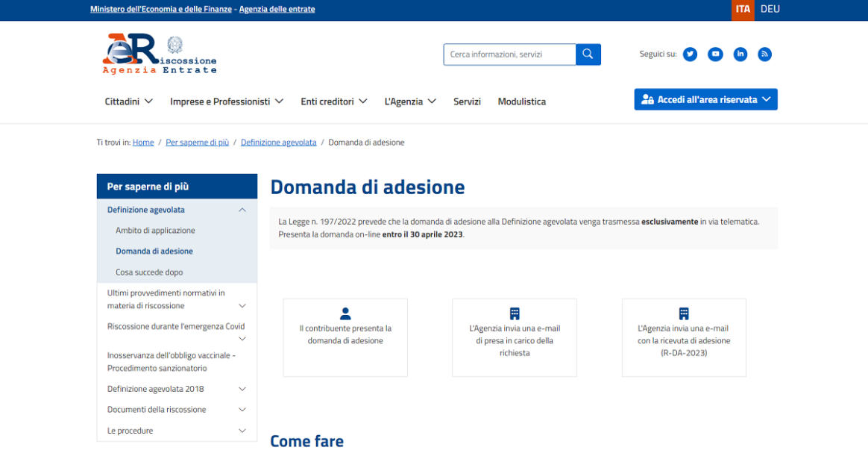This screenshot has width=868, height=459.
Task: Click the 'esclusivamente' bold text
Action: click(x=669, y=222)
